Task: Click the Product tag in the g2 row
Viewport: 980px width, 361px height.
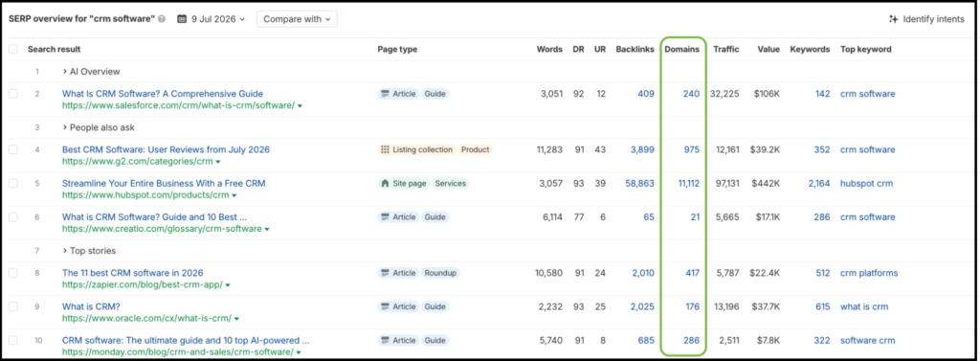Action: coord(475,149)
